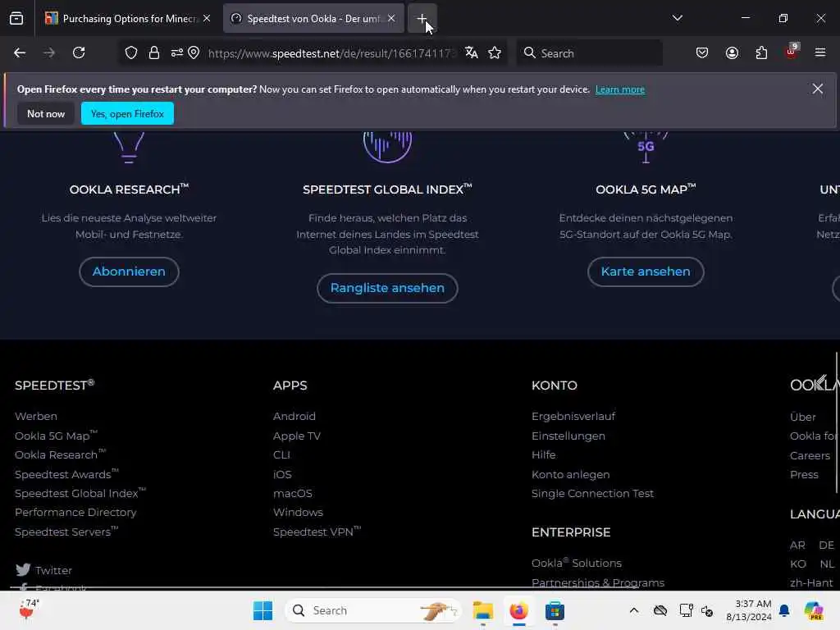The image size is (840, 630).
Task: Bookmark this page with the star
Action: pos(495,52)
